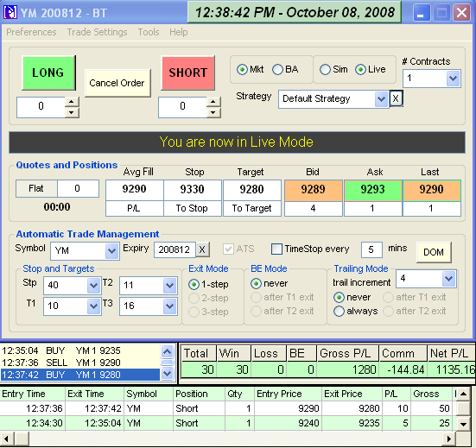The height and width of the screenshot is (448, 476).
Task: Click the green LONG button
Action: pos(48,73)
